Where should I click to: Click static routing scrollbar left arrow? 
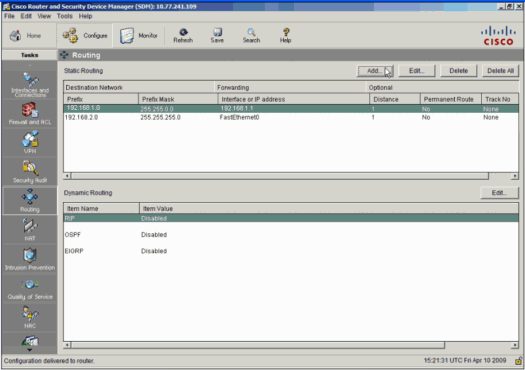(x=67, y=176)
